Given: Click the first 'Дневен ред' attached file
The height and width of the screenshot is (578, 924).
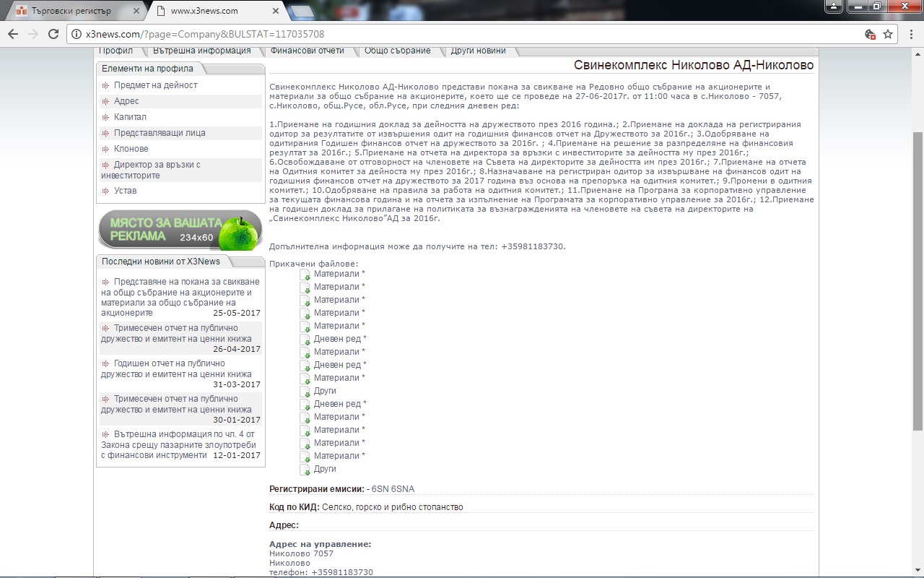Looking at the screenshot, I should tap(339, 339).
